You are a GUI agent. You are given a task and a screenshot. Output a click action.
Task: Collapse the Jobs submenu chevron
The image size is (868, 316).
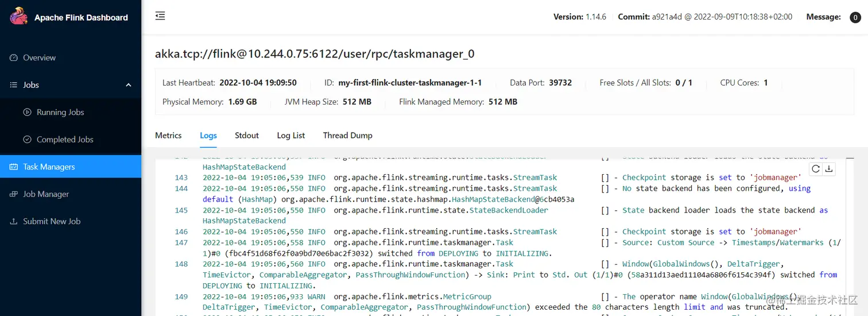click(129, 85)
